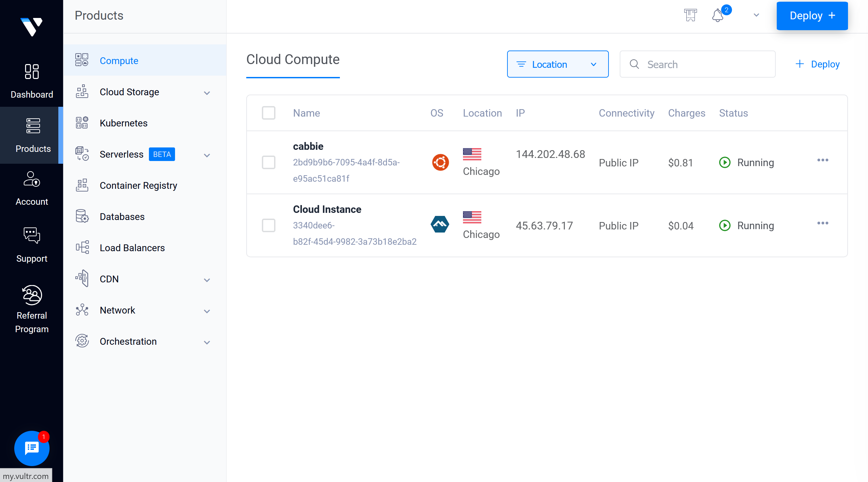This screenshot has height=482, width=868.
Task: Open the notifications bell icon
Action: 717,16
